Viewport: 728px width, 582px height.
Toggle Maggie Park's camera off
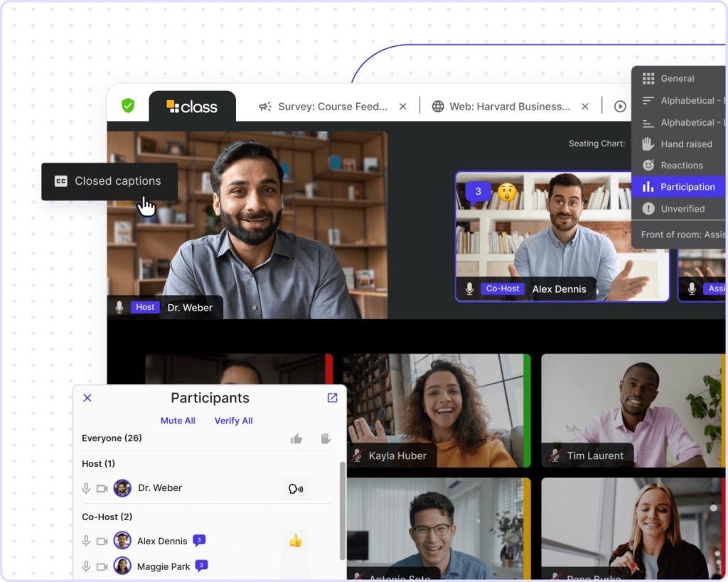coord(102,566)
